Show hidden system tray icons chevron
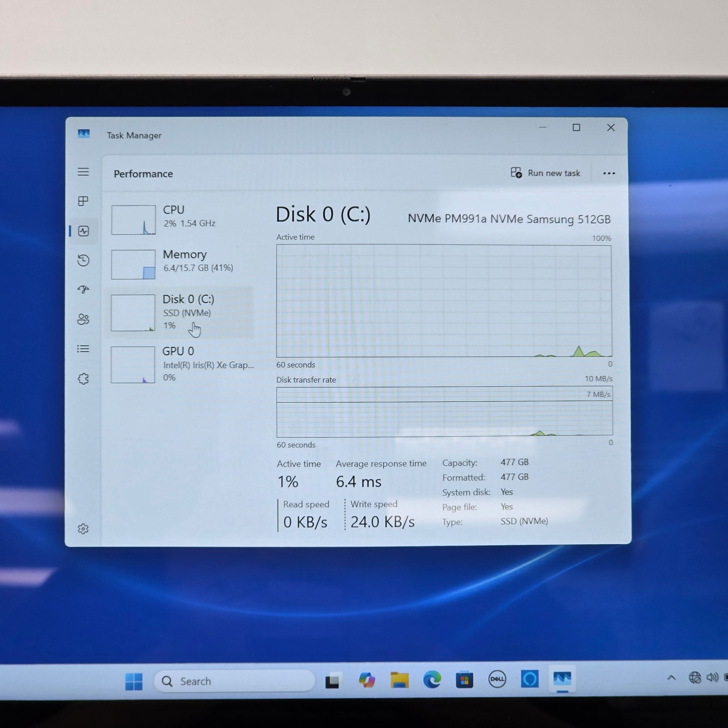The image size is (728, 728). click(671, 678)
